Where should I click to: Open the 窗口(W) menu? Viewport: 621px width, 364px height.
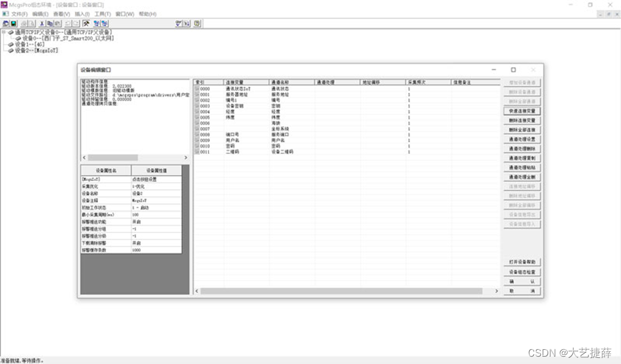[125, 14]
